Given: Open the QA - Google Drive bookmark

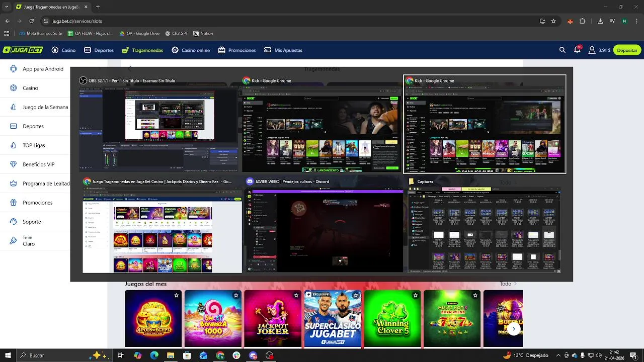Looking at the screenshot, I should [139, 34].
